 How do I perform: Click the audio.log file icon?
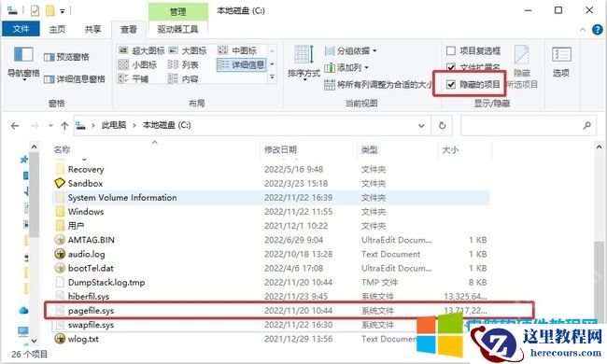tap(60, 254)
